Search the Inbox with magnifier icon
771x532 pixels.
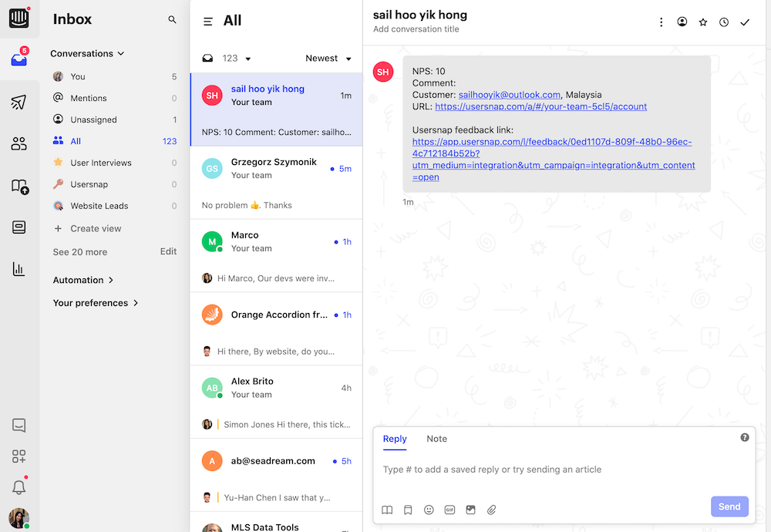172,19
